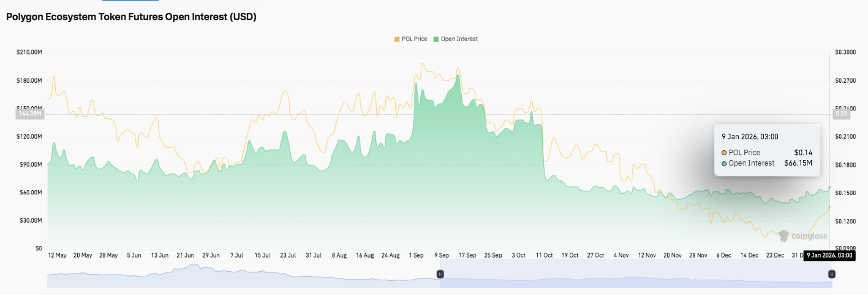Click the $66.15M Open Interest tooltip value

[798, 163]
